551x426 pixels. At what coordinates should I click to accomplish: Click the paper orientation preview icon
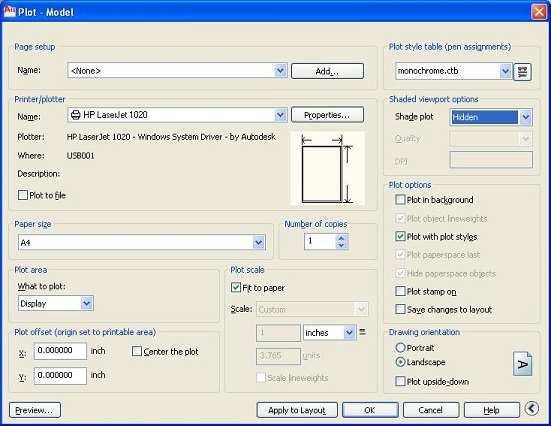(523, 364)
